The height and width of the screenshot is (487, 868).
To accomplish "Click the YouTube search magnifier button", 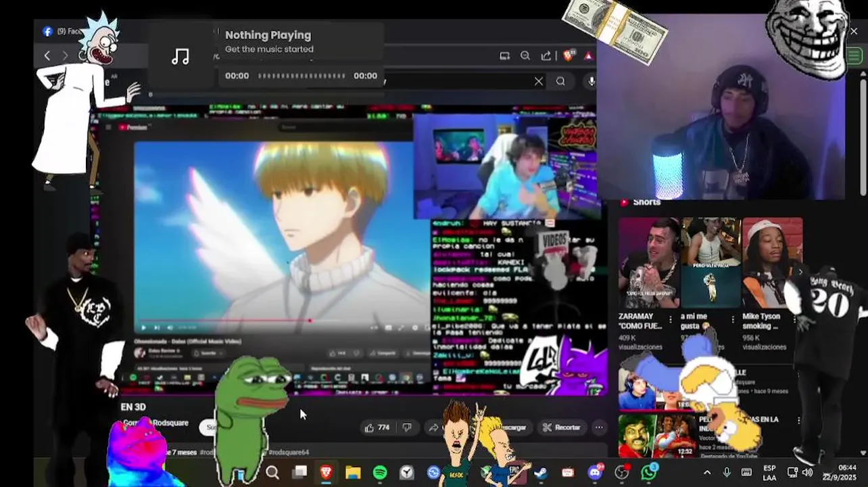I will (560, 81).
